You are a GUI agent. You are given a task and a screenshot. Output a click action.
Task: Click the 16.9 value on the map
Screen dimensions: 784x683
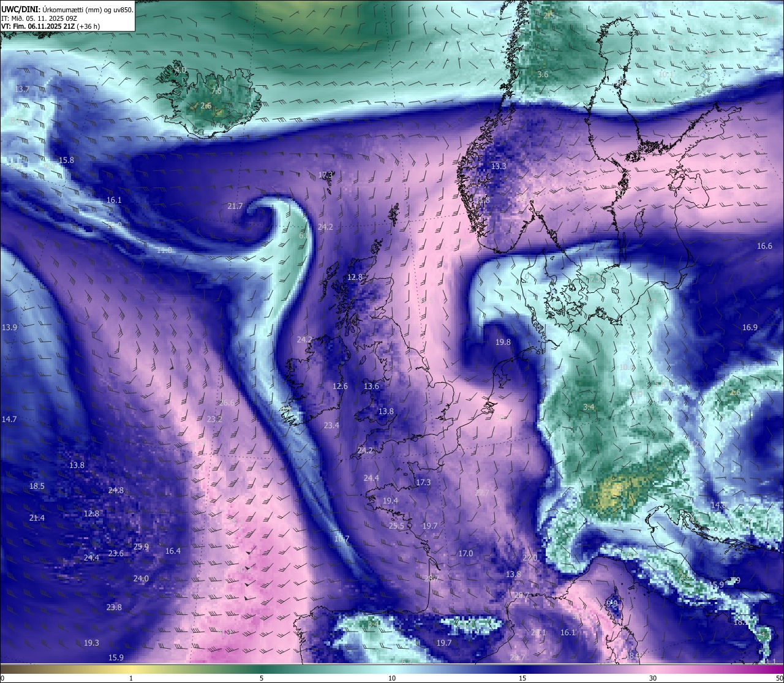click(x=750, y=327)
